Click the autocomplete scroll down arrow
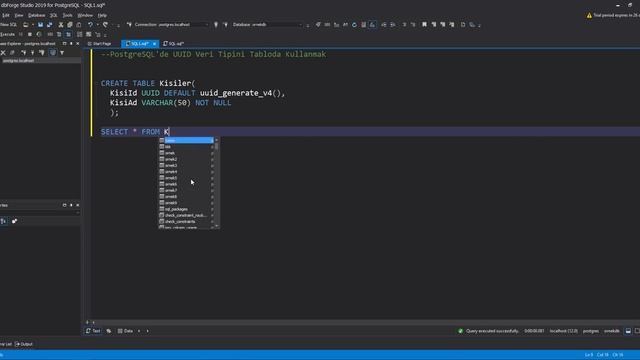Viewport: 640px width, 360px height. click(x=216, y=226)
